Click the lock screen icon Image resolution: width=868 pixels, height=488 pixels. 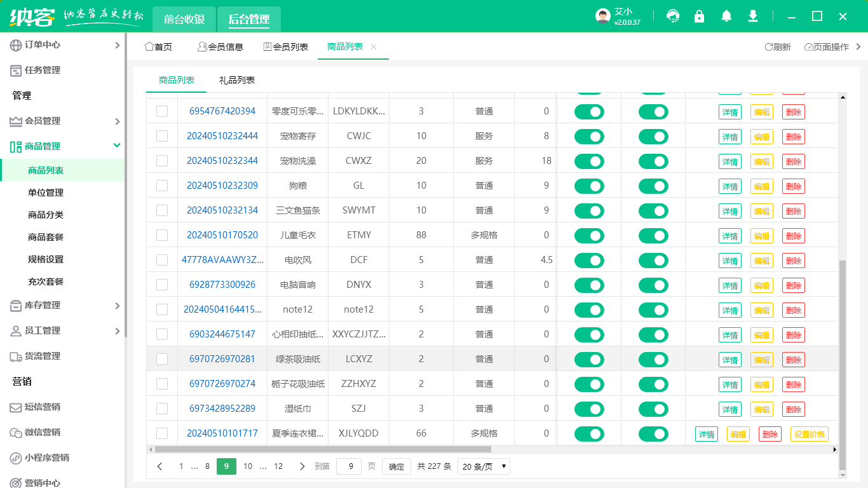[700, 17]
